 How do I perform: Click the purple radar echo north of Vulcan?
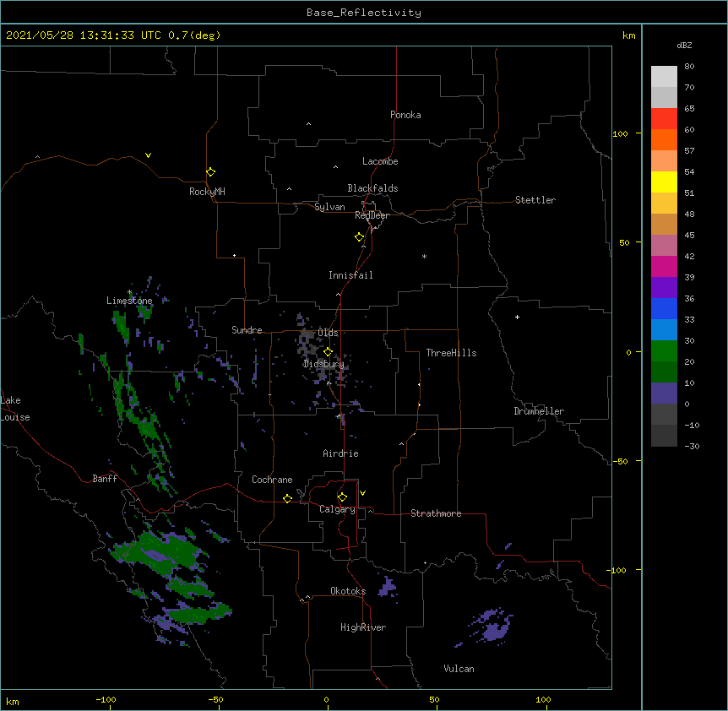click(492, 627)
